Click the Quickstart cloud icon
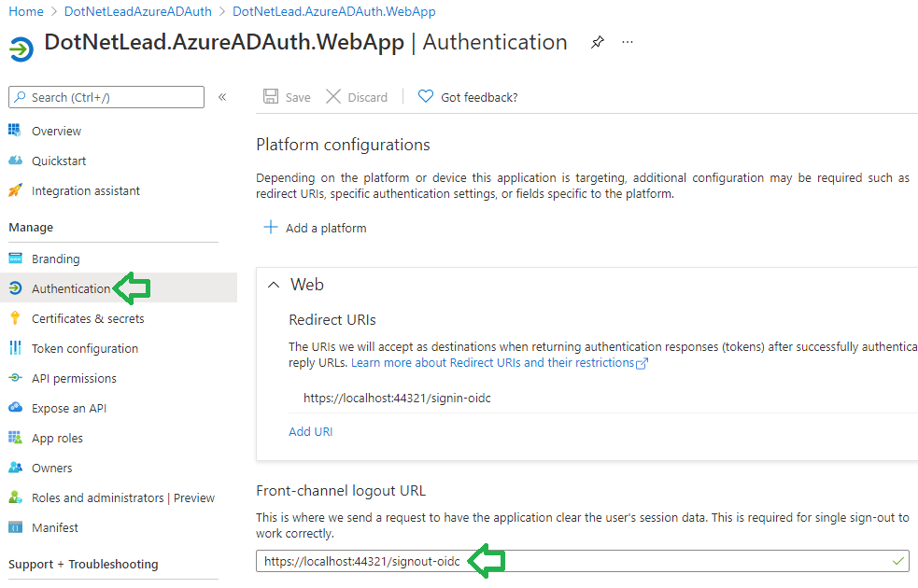This screenshot has width=918, height=588. tap(15, 161)
